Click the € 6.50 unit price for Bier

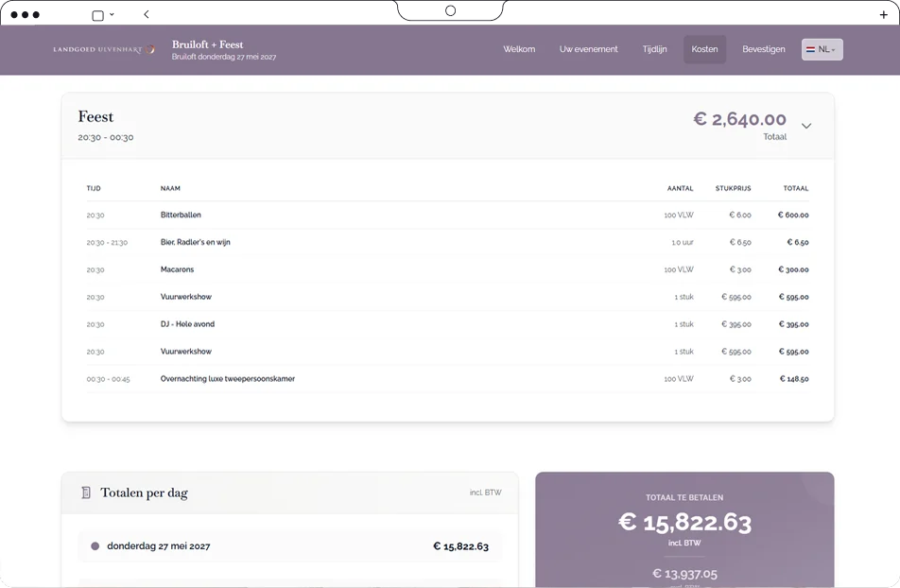click(x=740, y=242)
